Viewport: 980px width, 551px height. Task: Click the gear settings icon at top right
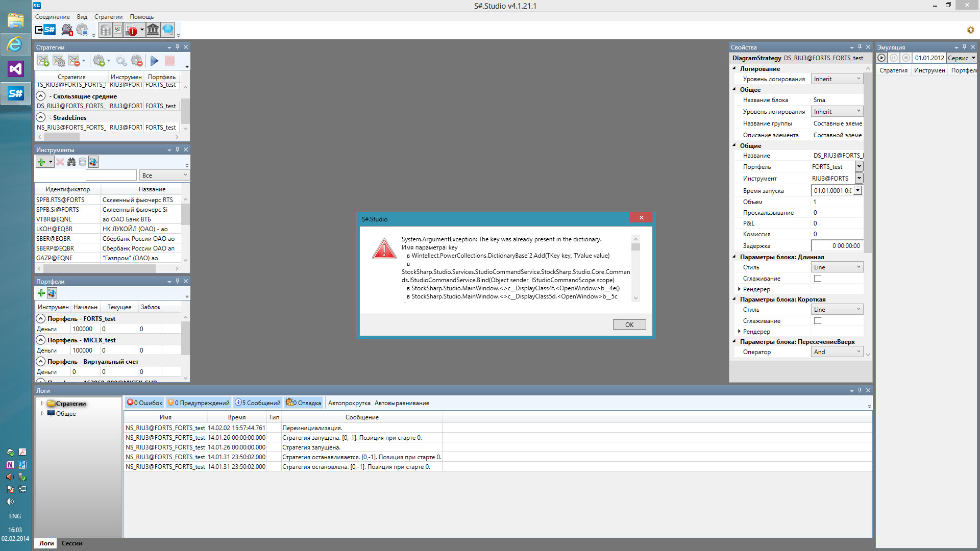pos(970,30)
